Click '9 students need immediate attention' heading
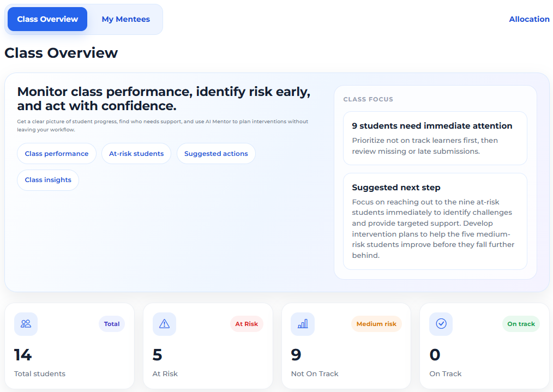This screenshot has width=553, height=392. 432,126
